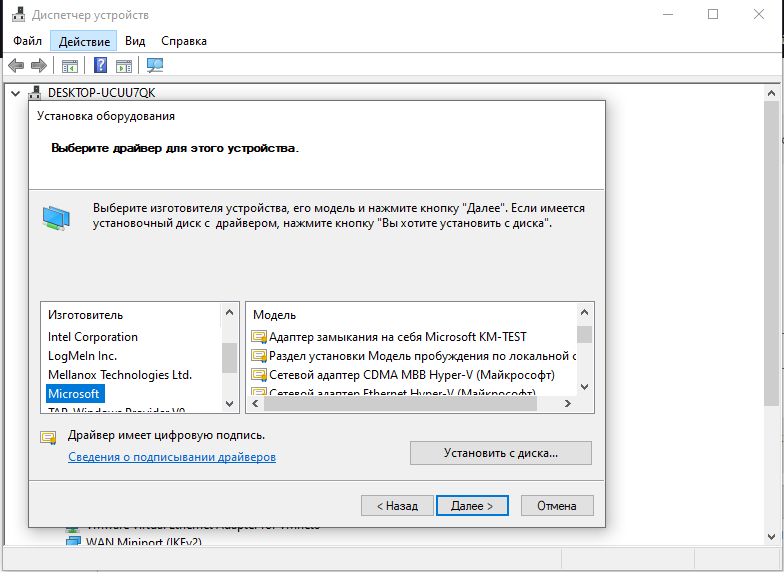This screenshot has width=784, height=572.
Task: Click model list horizontal scroll right arrow
Action: tap(568, 404)
